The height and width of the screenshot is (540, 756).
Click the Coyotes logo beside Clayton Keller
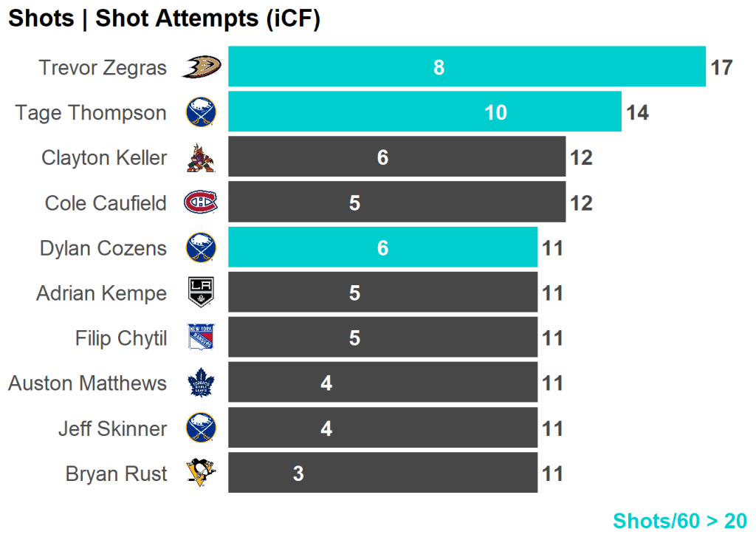pyautogui.click(x=200, y=157)
